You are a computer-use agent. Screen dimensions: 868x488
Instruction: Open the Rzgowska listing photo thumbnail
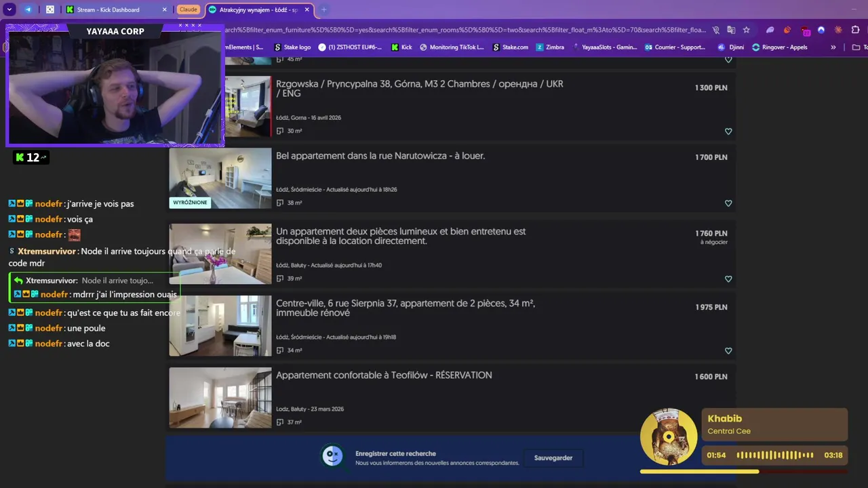[248, 106]
